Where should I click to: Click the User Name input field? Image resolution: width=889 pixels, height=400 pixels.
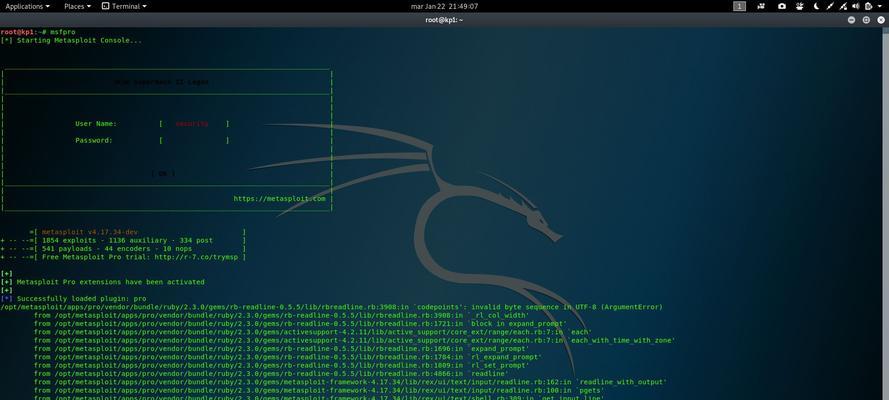pos(194,124)
